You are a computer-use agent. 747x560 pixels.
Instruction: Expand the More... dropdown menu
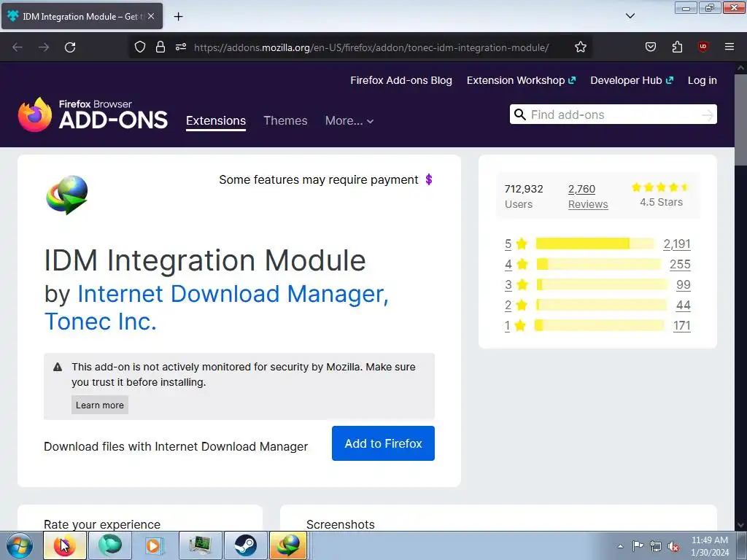pos(349,120)
